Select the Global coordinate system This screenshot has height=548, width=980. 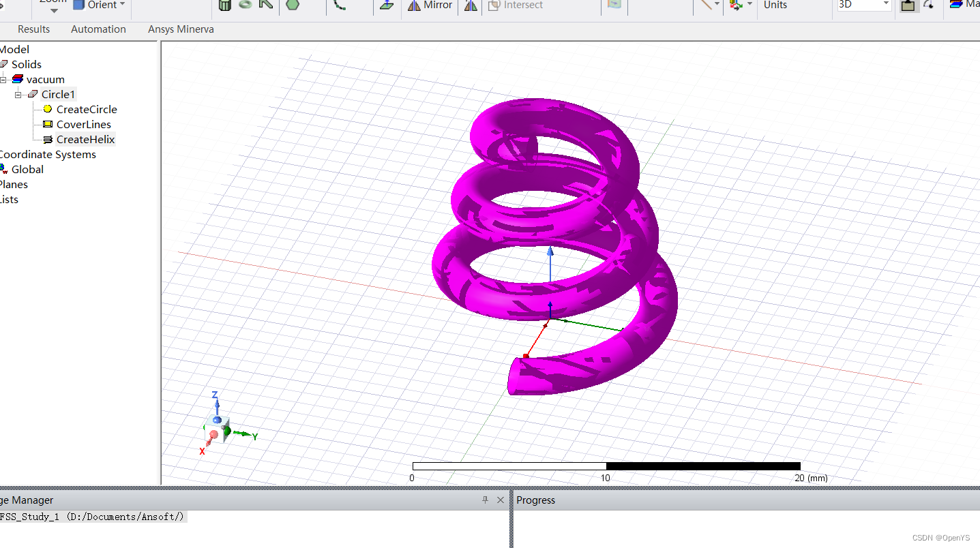point(27,169)
